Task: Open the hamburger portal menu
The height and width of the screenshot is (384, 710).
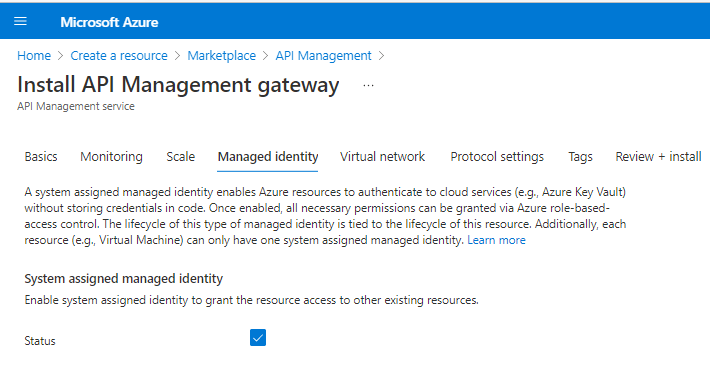Action: click(x=20, y=21)
